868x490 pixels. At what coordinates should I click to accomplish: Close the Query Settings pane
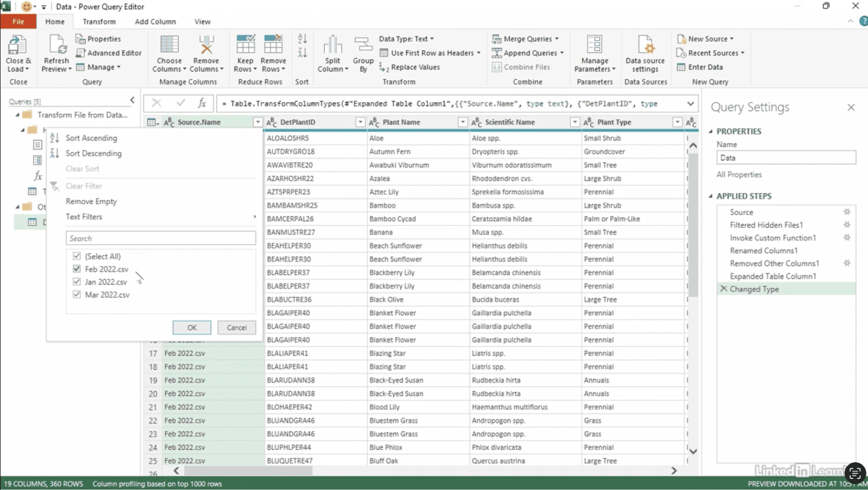coord(851,108)
